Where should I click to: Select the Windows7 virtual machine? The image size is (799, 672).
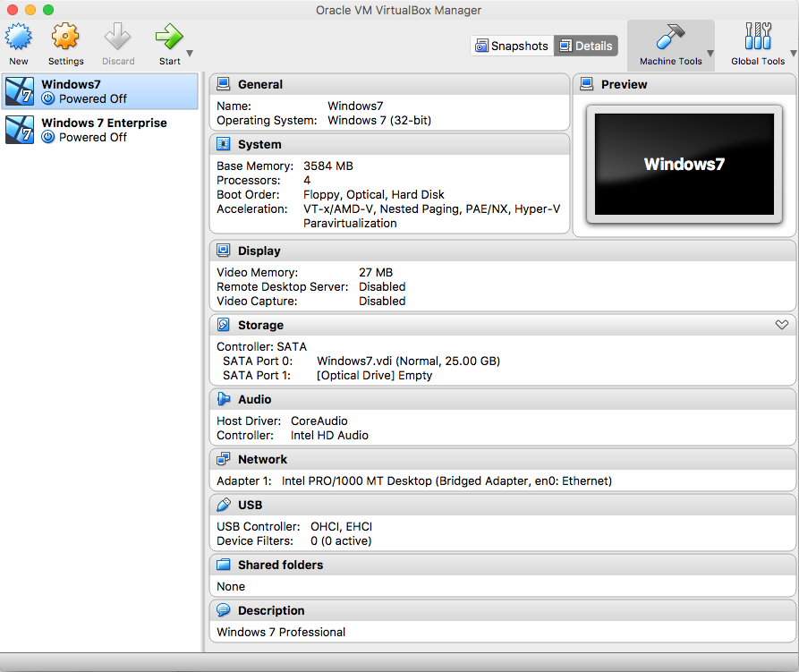[100, 91]
